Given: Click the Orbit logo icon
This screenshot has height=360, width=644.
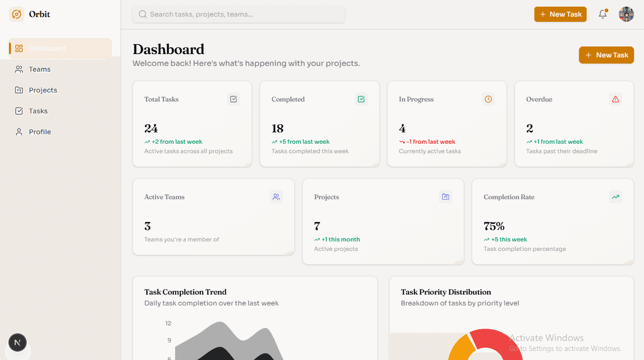Looking at the screenshot, I should point(17,14).
